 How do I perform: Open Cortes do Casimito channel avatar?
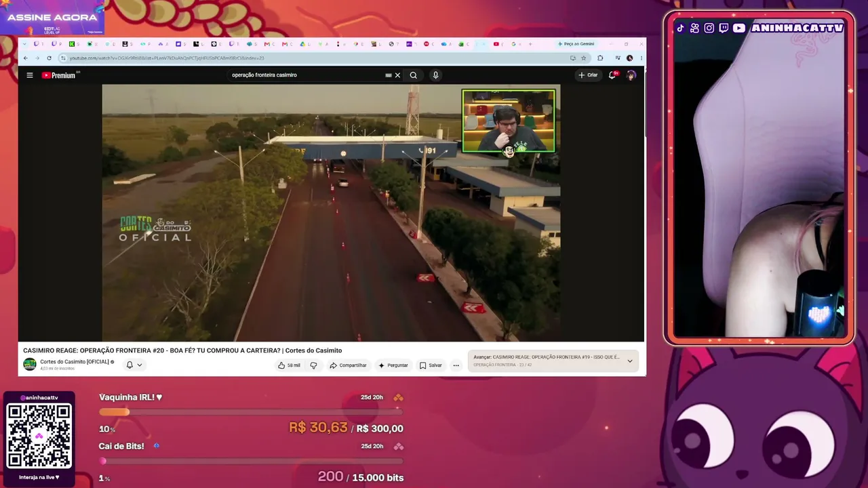(x=30, y=365)
